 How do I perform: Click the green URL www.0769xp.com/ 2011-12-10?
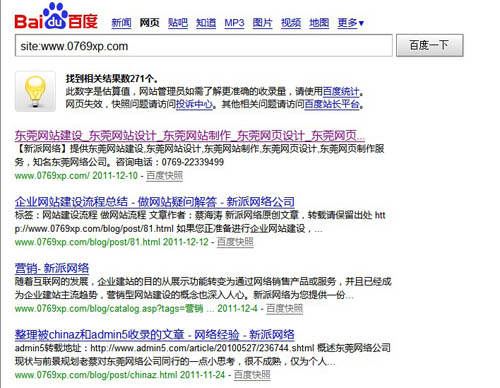click(76, 176)
